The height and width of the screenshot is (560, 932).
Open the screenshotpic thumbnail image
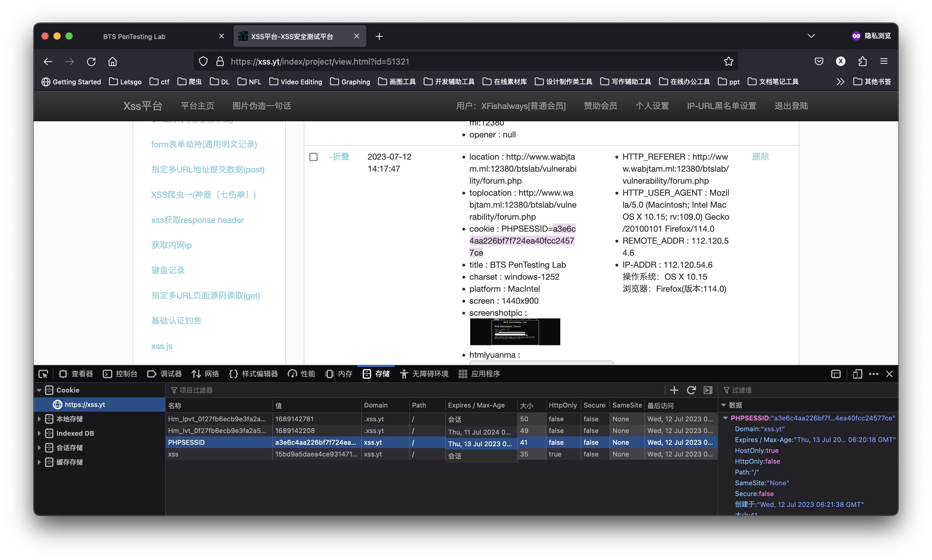click(515, 331)
